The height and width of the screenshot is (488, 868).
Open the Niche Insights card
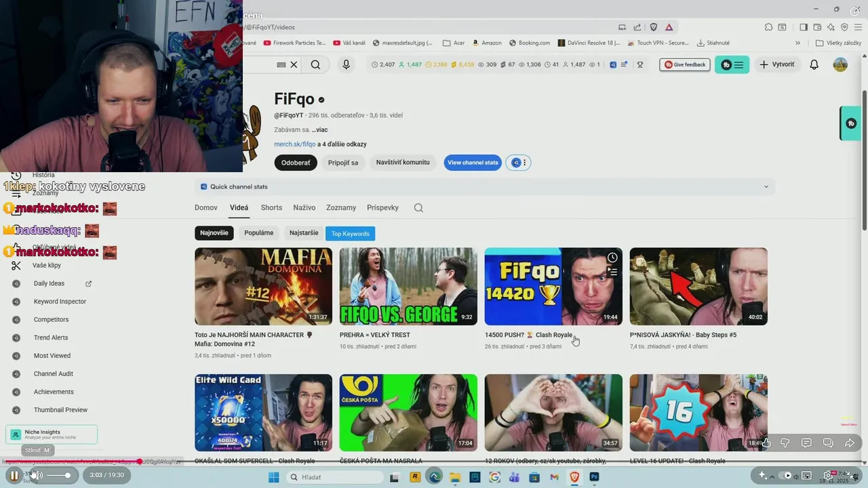(x=52, y=434)
